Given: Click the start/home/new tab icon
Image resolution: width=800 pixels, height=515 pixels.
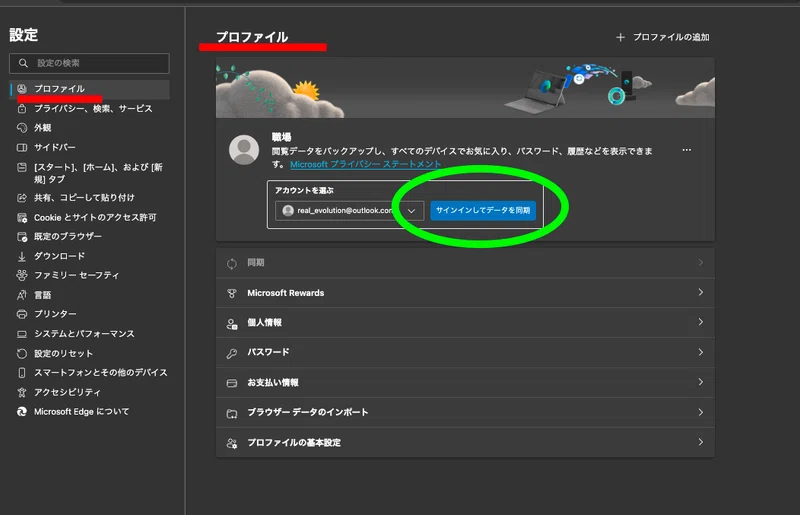Looking at the screenshot, I should click(22, 167).
